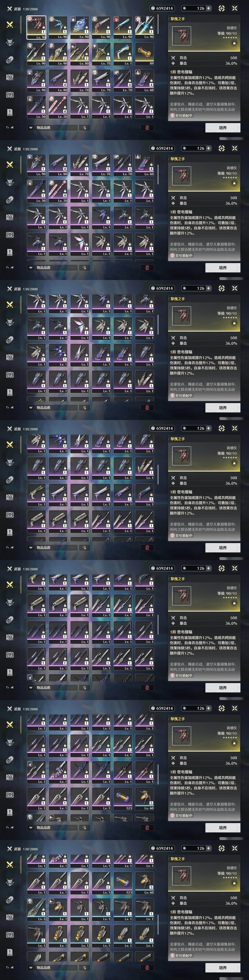Image resolution: width=249 pixels, height=980 pixels.
Task: Select the tuner material showing quantity 89
Action: coord(144,54)
